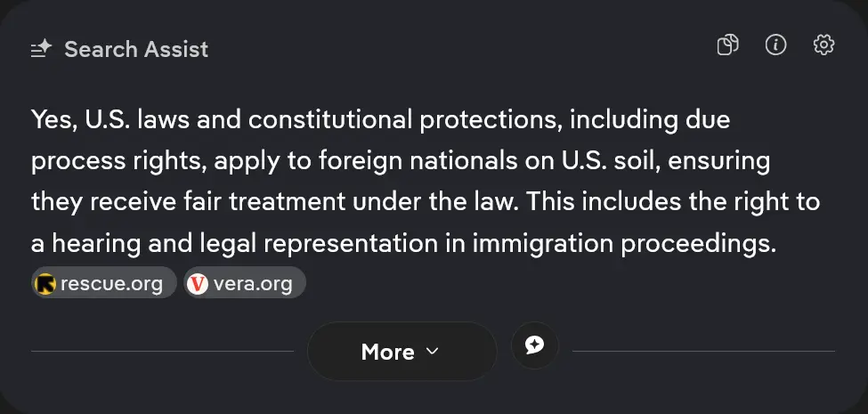This screenshot has height=414, width=868.
Task: Click the Search Assist sparkle icon
Action: 42,49
